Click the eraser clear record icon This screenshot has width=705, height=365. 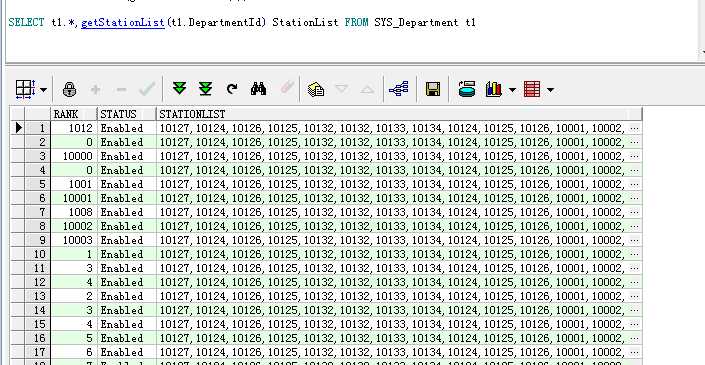point(287,88)
